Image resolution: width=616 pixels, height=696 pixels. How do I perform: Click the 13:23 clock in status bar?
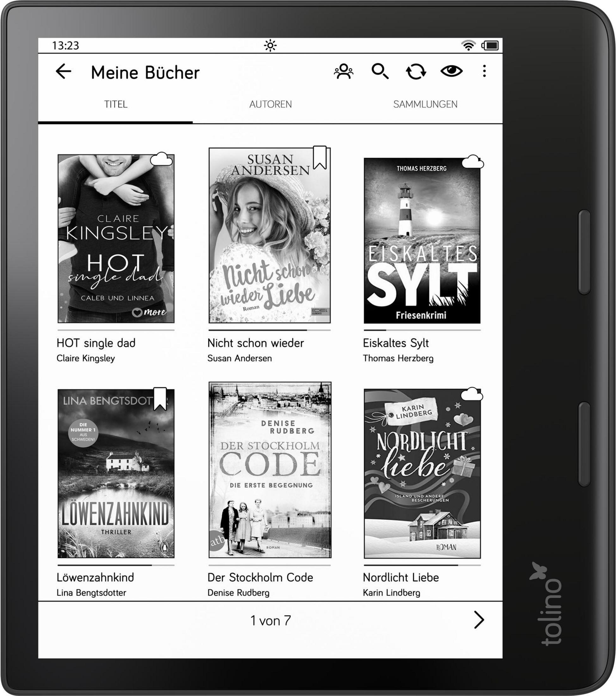[65, 45]
